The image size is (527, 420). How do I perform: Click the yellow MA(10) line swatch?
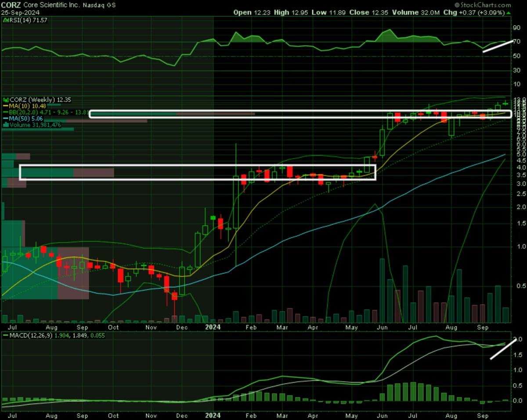[x=6, y=106]
